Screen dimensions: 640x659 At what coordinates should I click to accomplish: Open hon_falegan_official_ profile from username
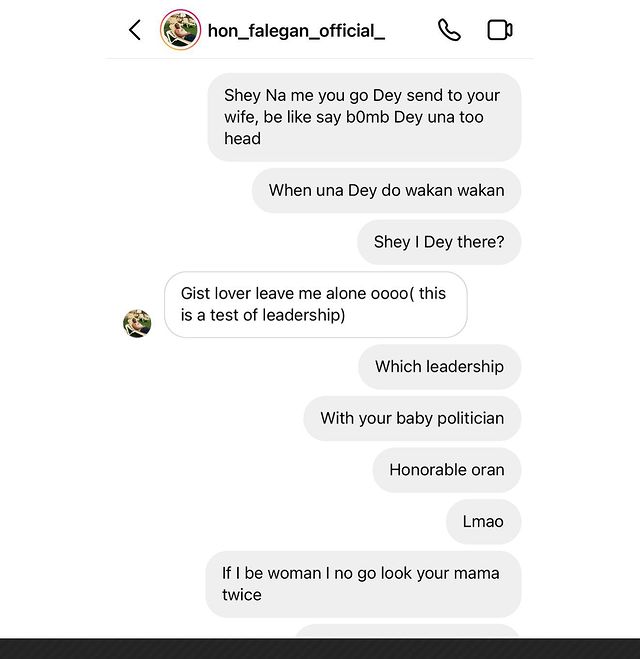click(x=296, y=31)
